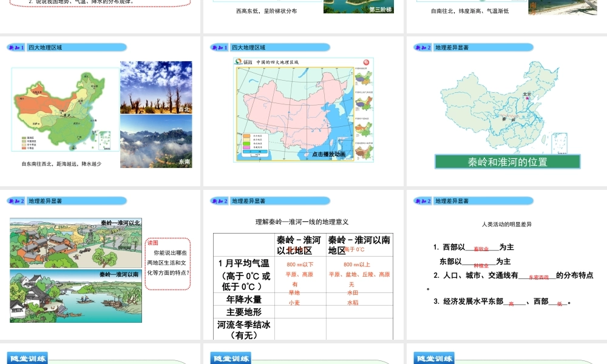Viewport: 607px width, 364px height.
Task: Click the 秦岭－淮河以南地区 table column header
Action: click(359, 245)
